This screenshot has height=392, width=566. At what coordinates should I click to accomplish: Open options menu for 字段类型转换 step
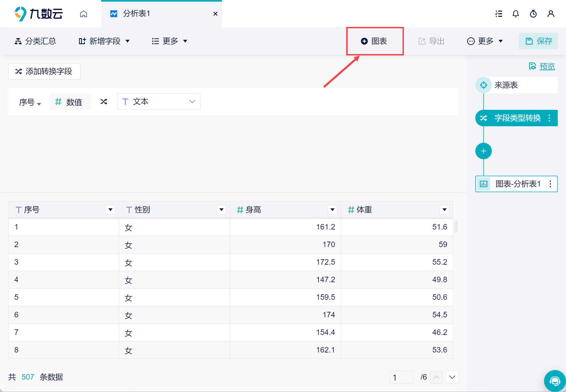coord(549,118)
